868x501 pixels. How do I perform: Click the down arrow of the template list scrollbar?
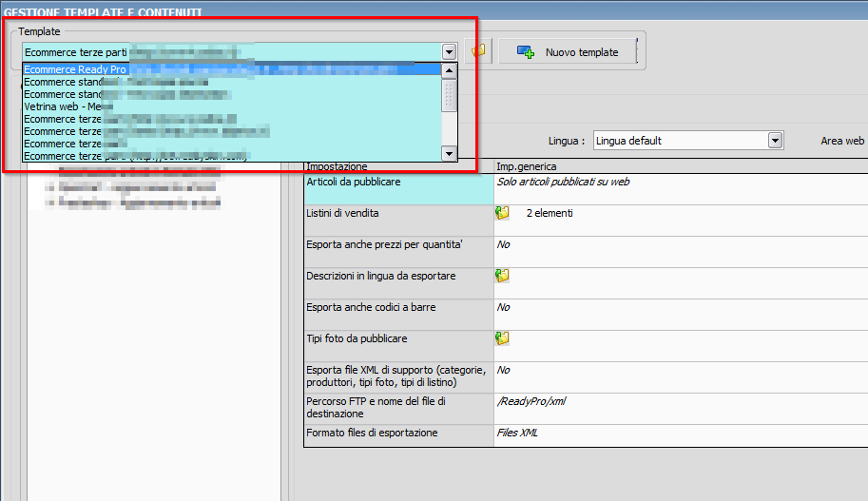tap(449, 154)
